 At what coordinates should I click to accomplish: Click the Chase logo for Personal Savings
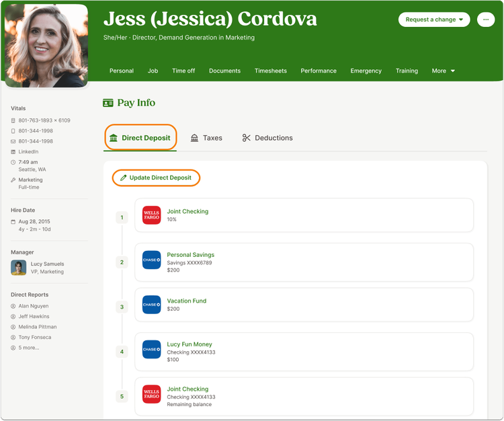point(152,260)
